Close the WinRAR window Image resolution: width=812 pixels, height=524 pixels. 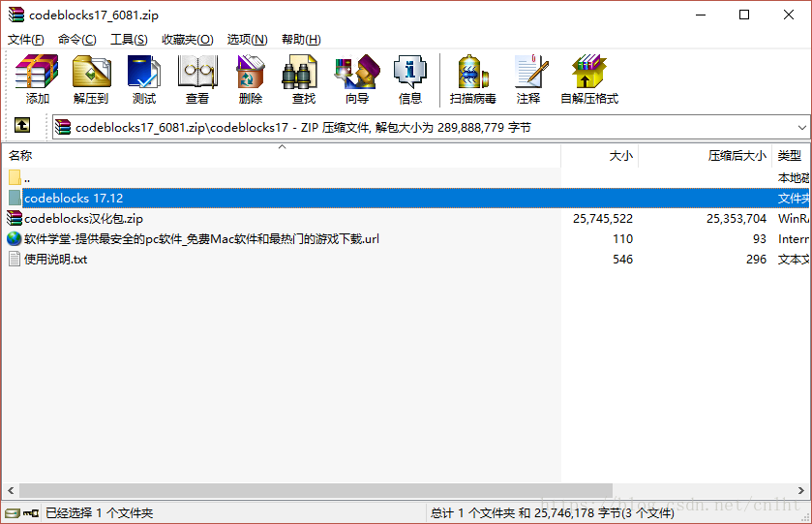coord(788,15)
